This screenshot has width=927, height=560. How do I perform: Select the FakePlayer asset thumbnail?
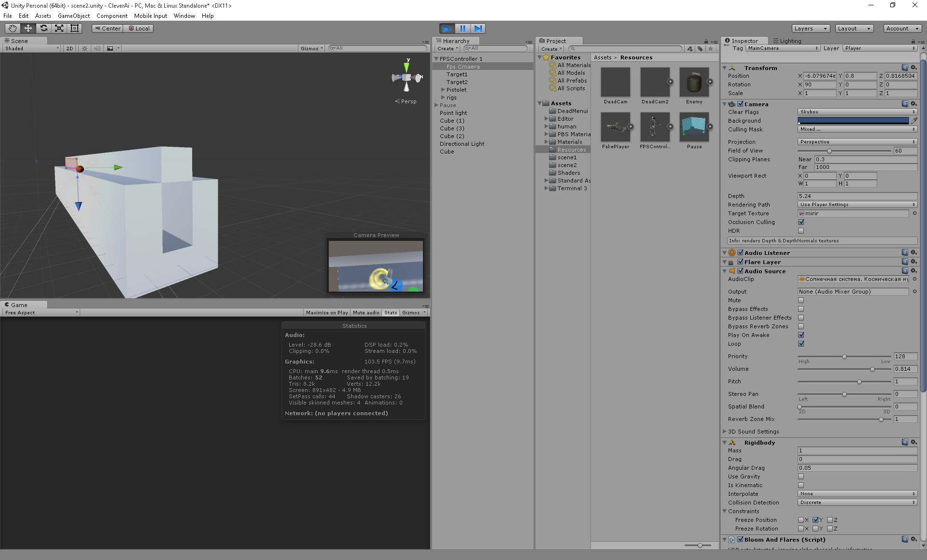(x=616, y=127)
